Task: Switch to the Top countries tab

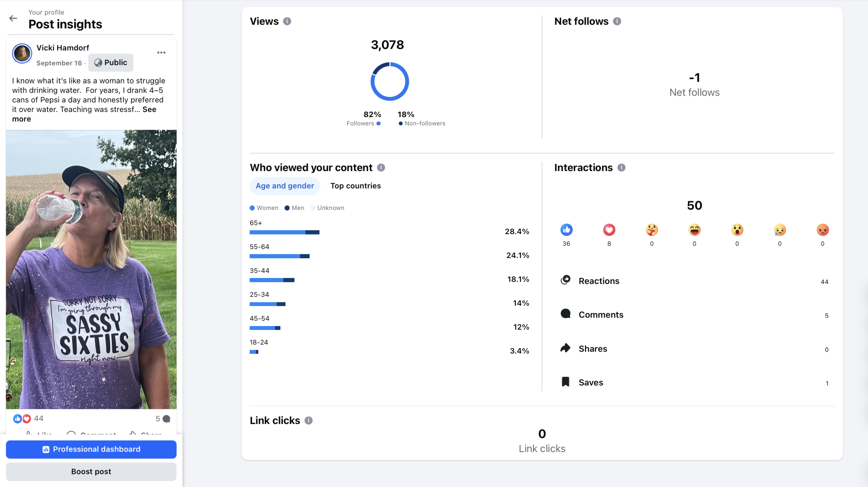Action: pyautogui.click(x=355, y=186)
